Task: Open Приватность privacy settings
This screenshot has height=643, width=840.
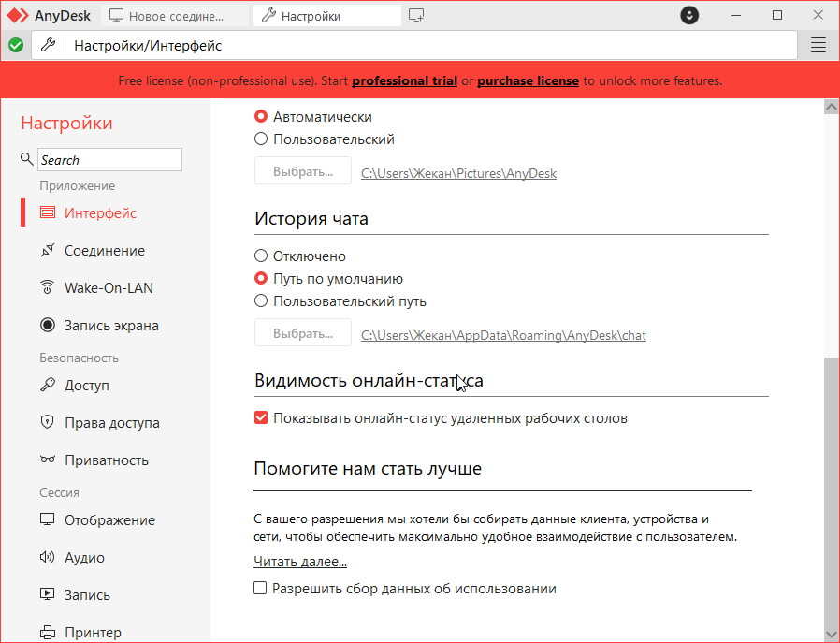Action: tap(106, 460)
